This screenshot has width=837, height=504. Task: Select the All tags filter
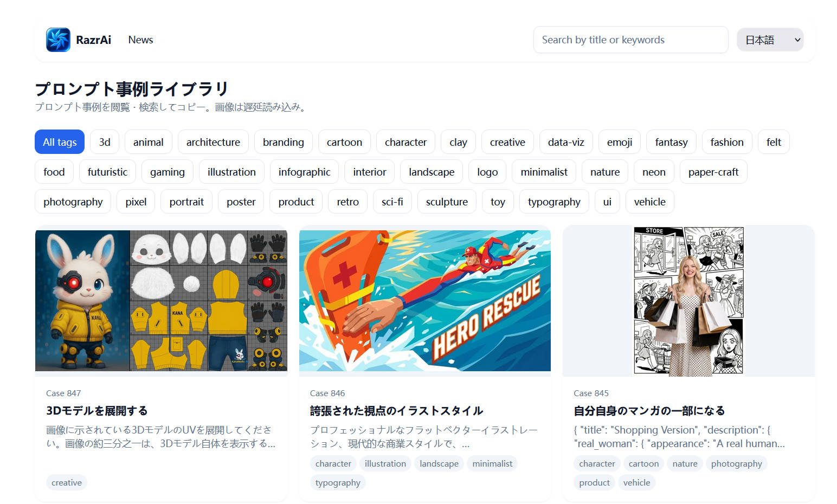click(x=60, y=142)
